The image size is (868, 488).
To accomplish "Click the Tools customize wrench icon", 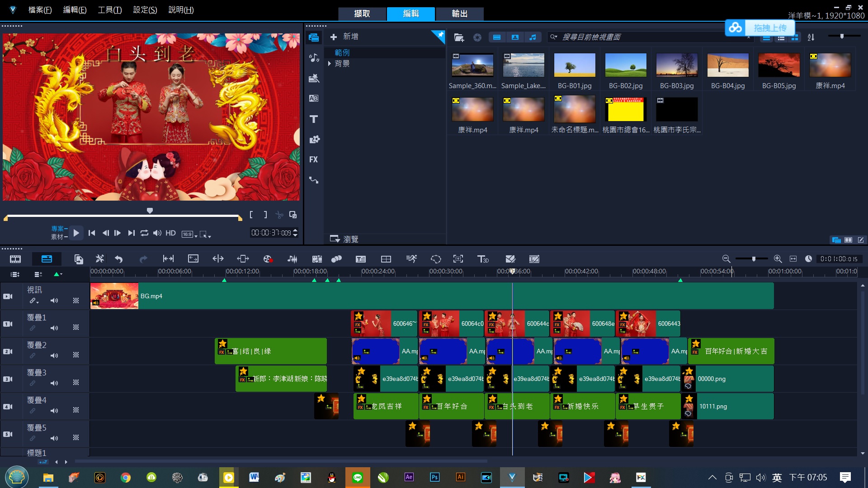I will coord(100,259).
